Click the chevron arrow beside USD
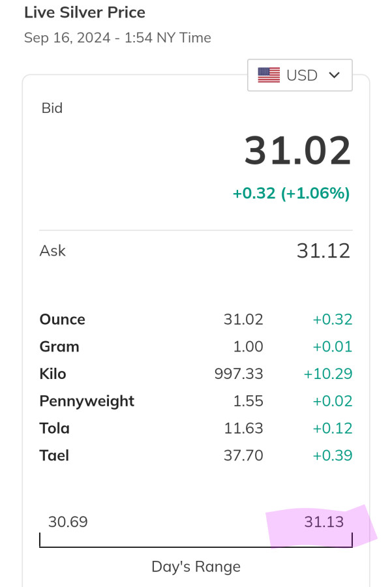Viewport: 392px width, 587px height. tap(335, 75)
